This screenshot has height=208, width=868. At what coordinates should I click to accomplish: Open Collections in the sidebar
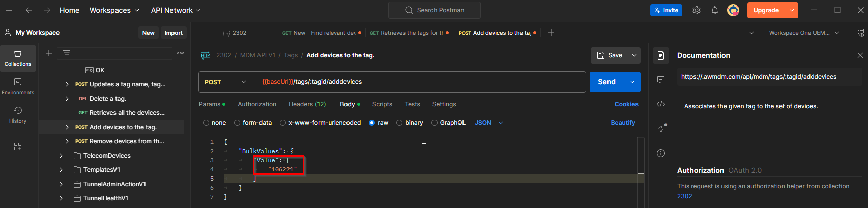click(18, 58)
